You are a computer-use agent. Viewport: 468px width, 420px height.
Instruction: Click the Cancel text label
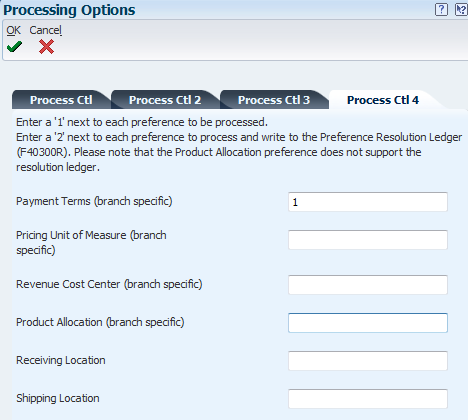[45, 30]
